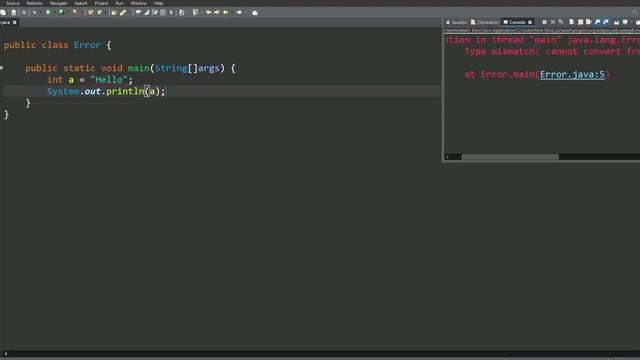The width and height of the screenshot is (640, 360).
Task: Run the program with green Run icon
Action: pos(48,13)
